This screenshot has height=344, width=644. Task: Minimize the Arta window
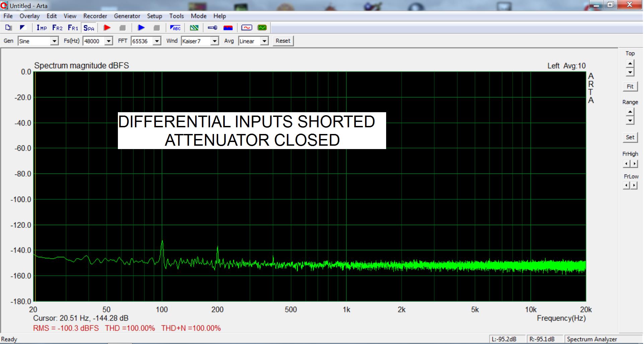(596, 5)
